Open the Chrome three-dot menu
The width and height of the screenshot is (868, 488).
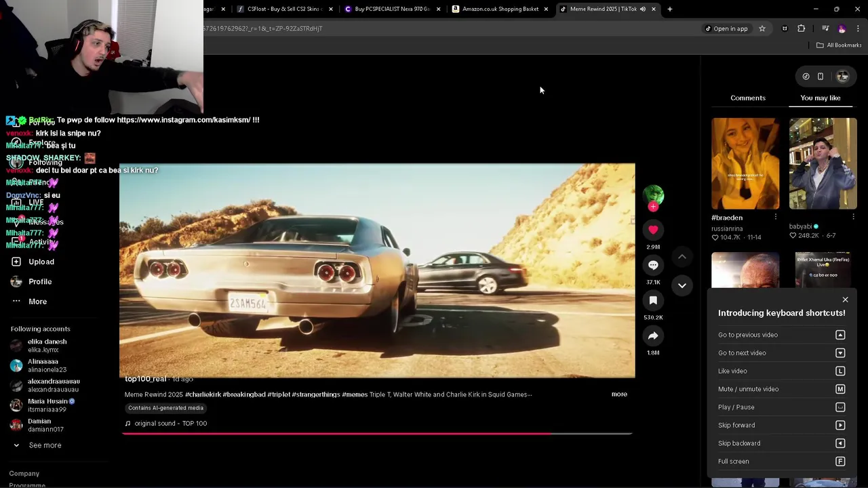click(859, 28)
